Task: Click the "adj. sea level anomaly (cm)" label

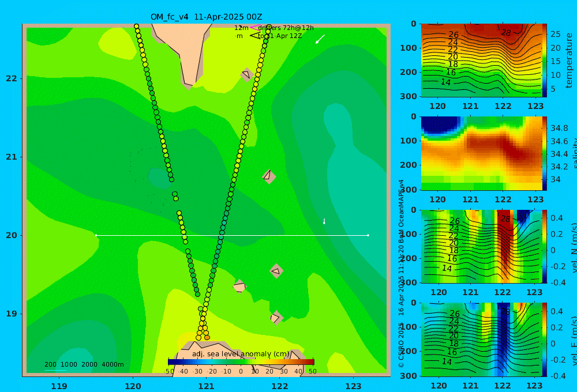Action: coord(241,354)
